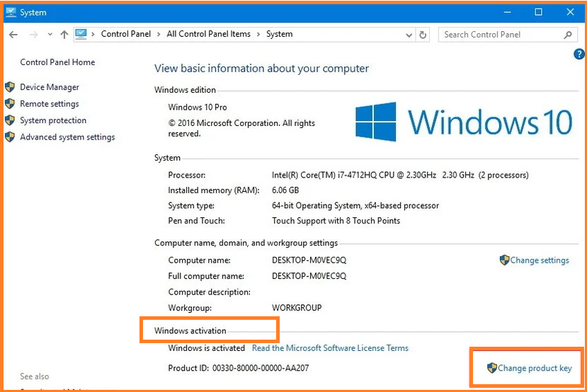Click Change product key
The width and height of the screenshot is (587, 392).
click(x=535, y=369)
